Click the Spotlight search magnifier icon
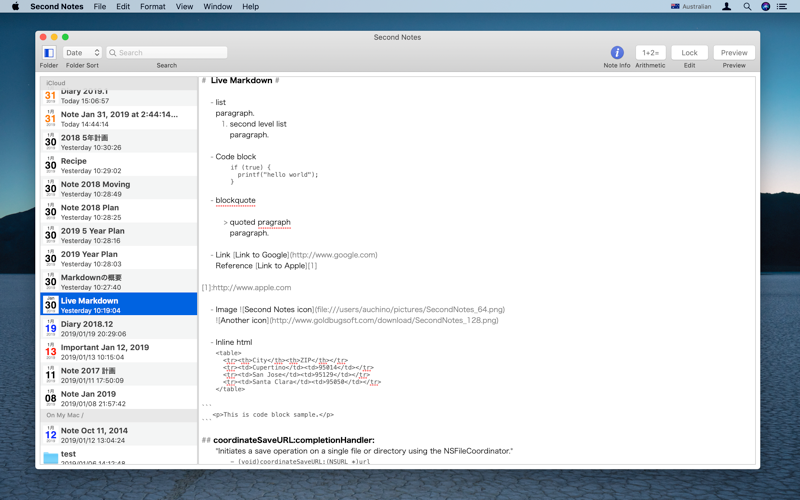 click(x=747, y=7)
